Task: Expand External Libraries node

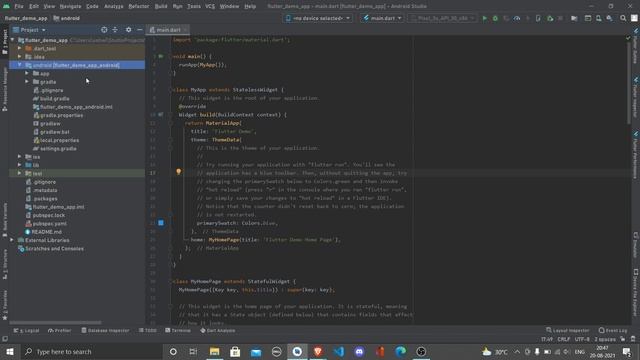Action: (x=12, y=240)
